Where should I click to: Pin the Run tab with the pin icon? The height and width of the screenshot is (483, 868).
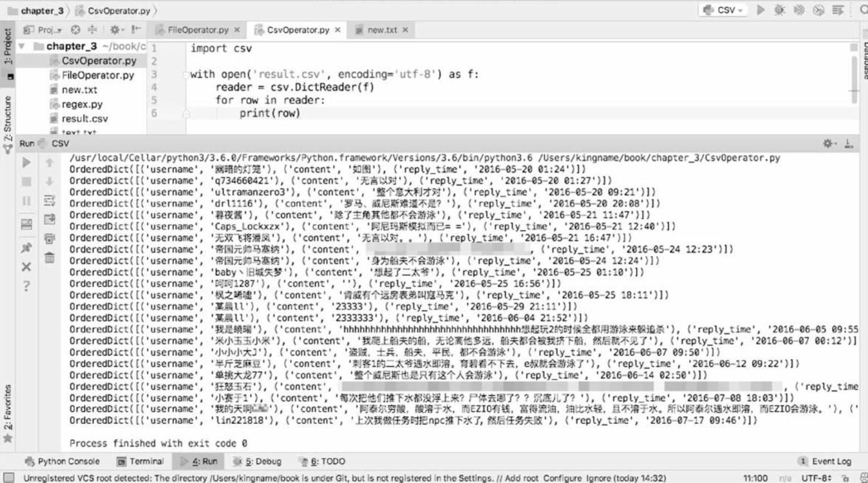tap(26, 248)
